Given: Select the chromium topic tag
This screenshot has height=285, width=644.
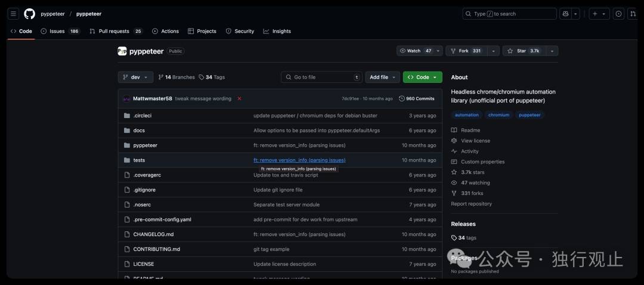Looking at the screenshot, I should coord(499,115).
